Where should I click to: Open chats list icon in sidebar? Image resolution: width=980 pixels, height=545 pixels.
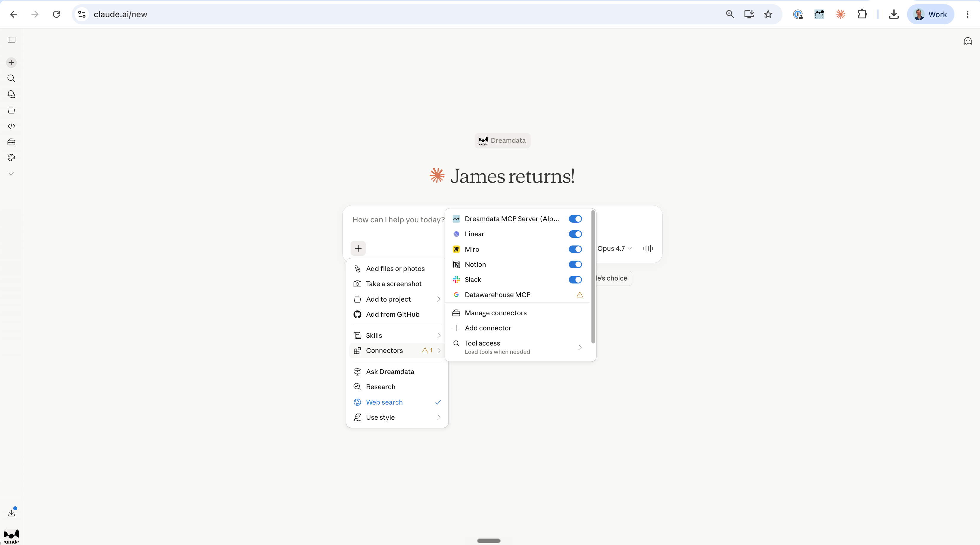pos(11,94)
